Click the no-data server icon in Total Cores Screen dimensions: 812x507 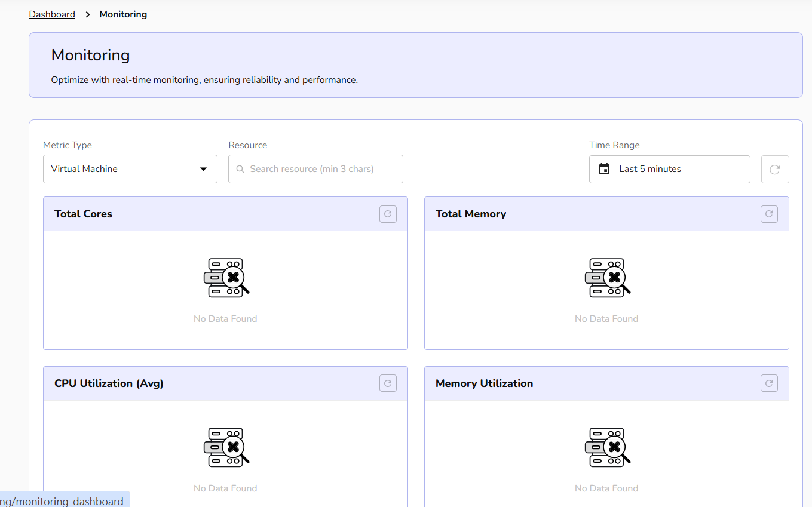pyautogui.click(x=226, y=278)
